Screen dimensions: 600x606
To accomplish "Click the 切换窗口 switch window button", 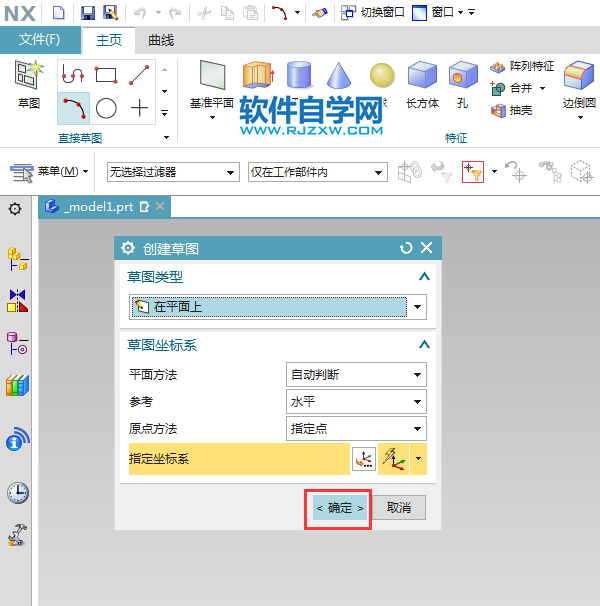I will [x=373, y=13].
